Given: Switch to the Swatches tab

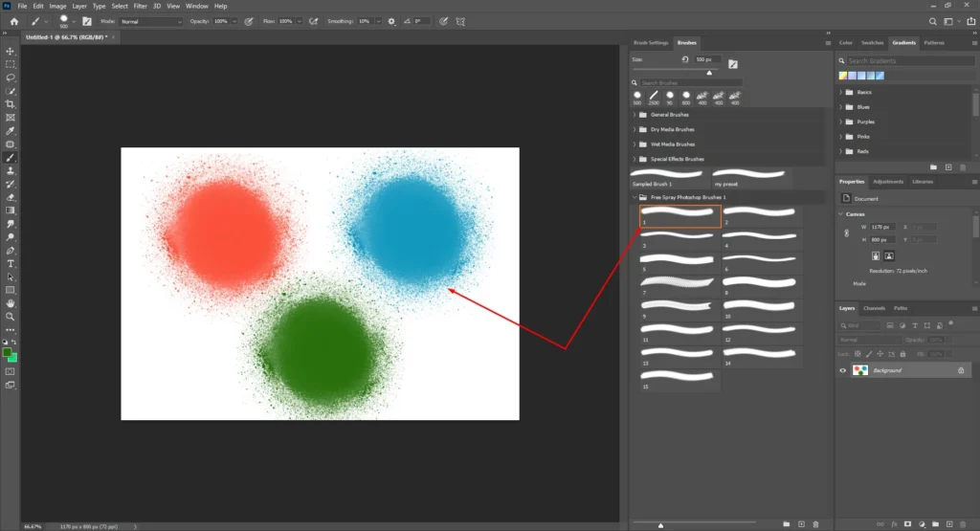Looking at the screenshot, I should [x=872, y=43].
